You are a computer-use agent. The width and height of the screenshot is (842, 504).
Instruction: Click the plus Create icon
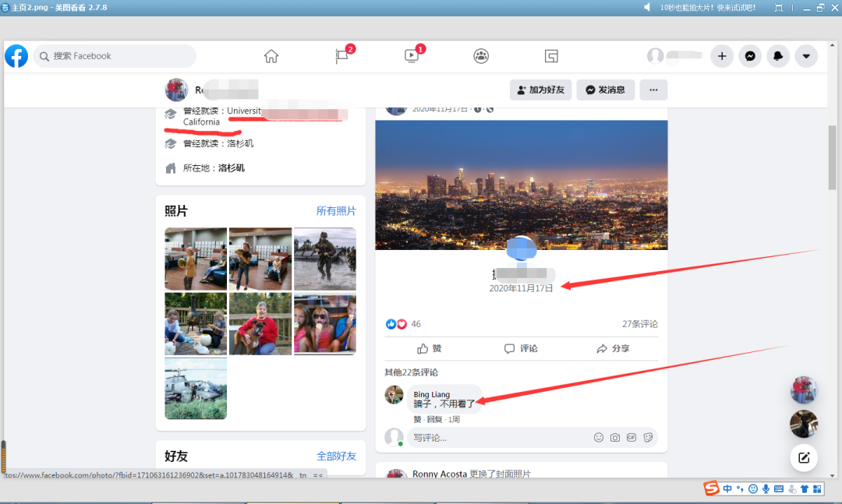tap(722, 56)
